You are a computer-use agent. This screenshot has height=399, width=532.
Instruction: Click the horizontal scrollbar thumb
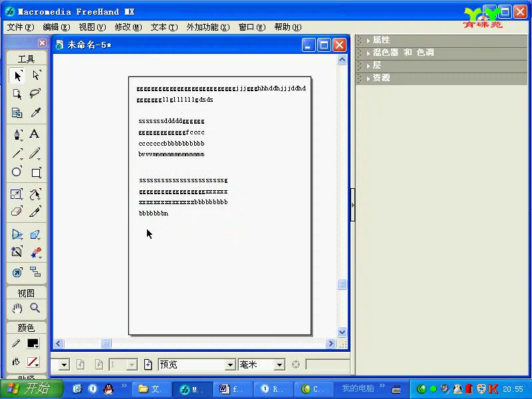click(106, 343)
